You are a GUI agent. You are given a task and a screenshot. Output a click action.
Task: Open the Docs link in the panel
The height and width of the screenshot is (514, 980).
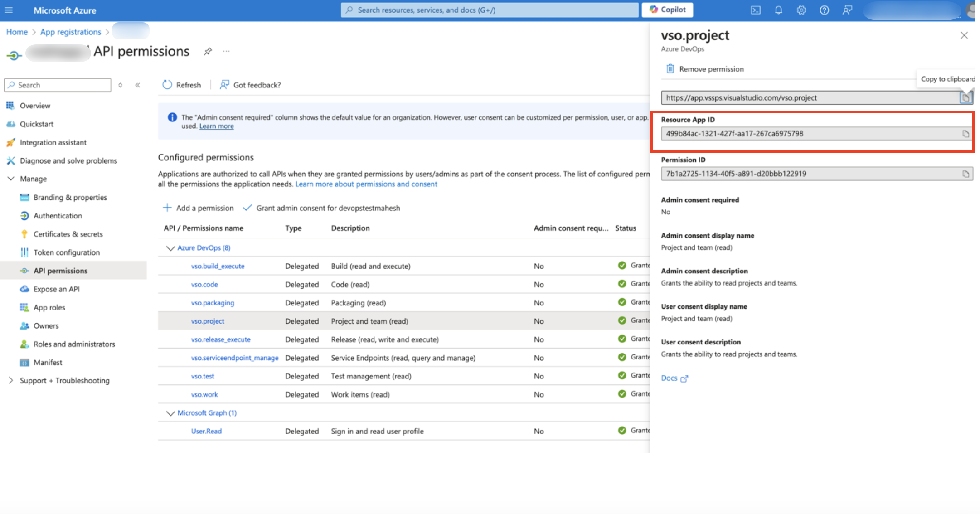(x=674, y=378)
